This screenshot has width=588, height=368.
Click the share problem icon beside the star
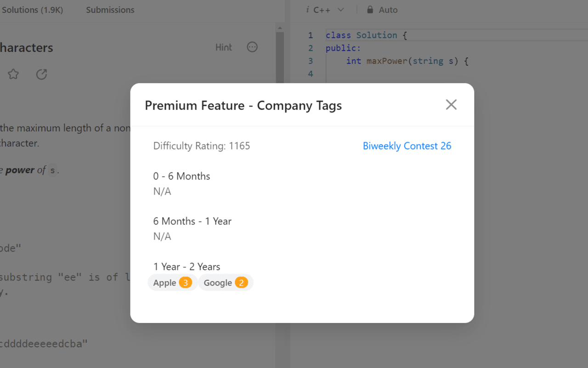click(41, 74)
